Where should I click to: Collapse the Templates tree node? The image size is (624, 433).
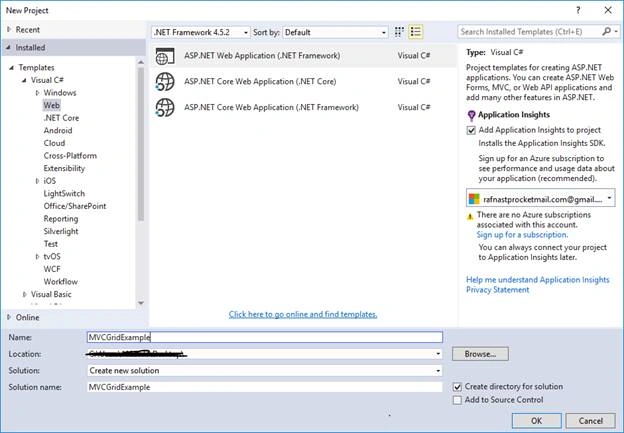(12, 68)
